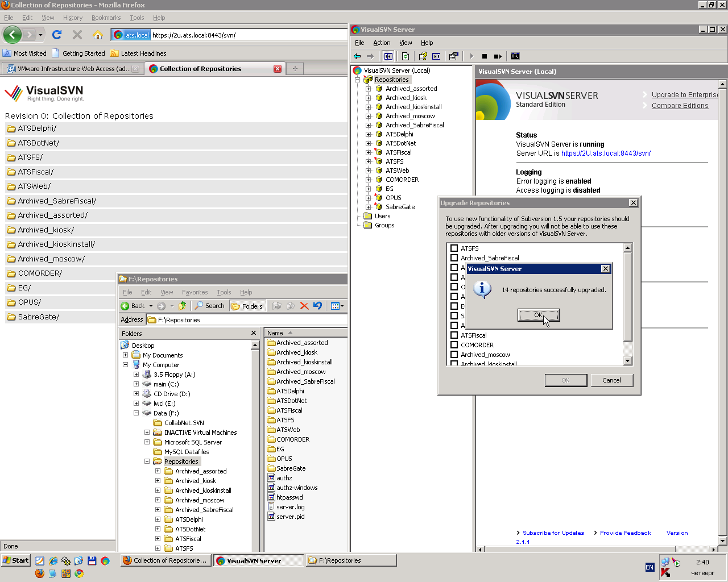Collapse Data (F:) drive in Explorer tree
Image resolution: width=728 pixels, height=582 pixels.
click(x=136, y=413)
